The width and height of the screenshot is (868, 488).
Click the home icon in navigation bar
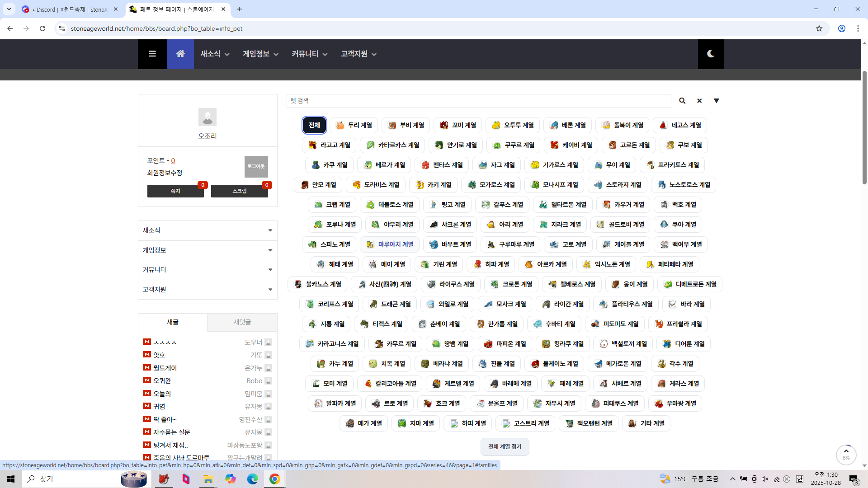(180, 54)
